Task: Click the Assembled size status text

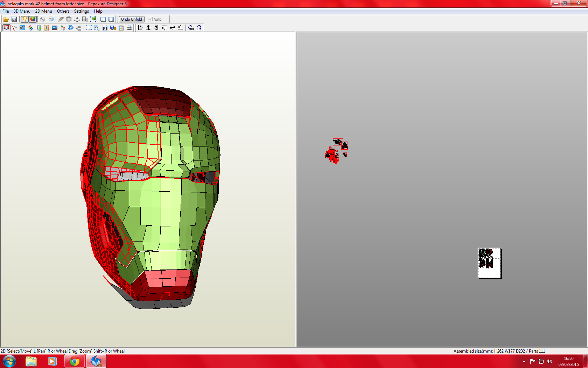Action: pyautogui.click(x=499, y=351)
